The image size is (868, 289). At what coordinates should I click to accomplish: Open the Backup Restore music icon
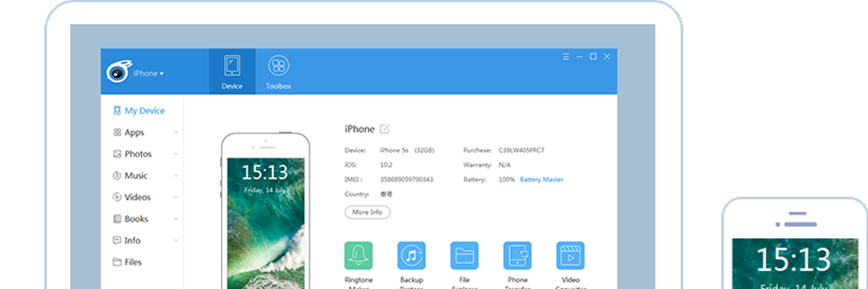coord(411,255)
